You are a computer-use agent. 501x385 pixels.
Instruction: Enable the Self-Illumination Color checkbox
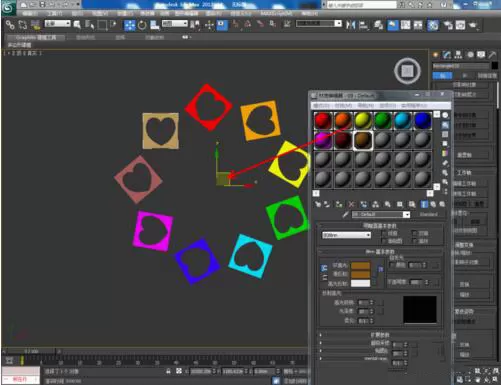point(392,265)
